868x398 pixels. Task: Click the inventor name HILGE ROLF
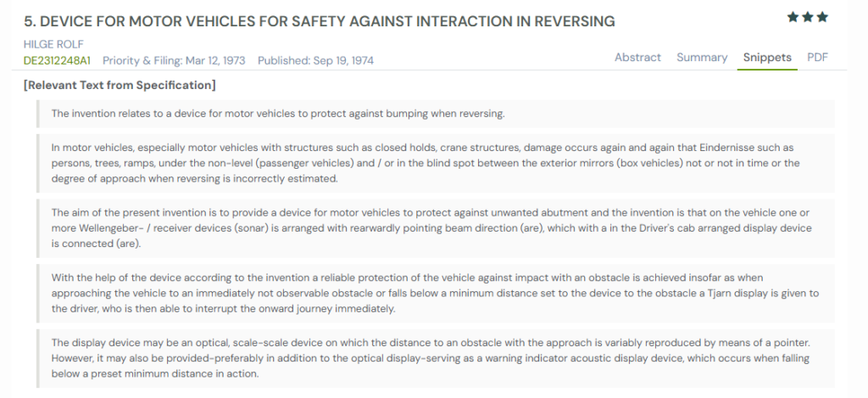pos(53,44)
